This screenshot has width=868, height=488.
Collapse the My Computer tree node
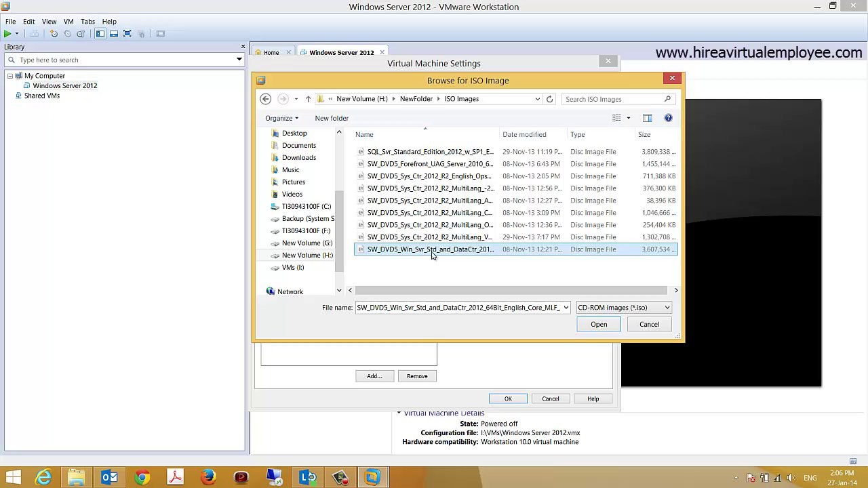[10, 76]
